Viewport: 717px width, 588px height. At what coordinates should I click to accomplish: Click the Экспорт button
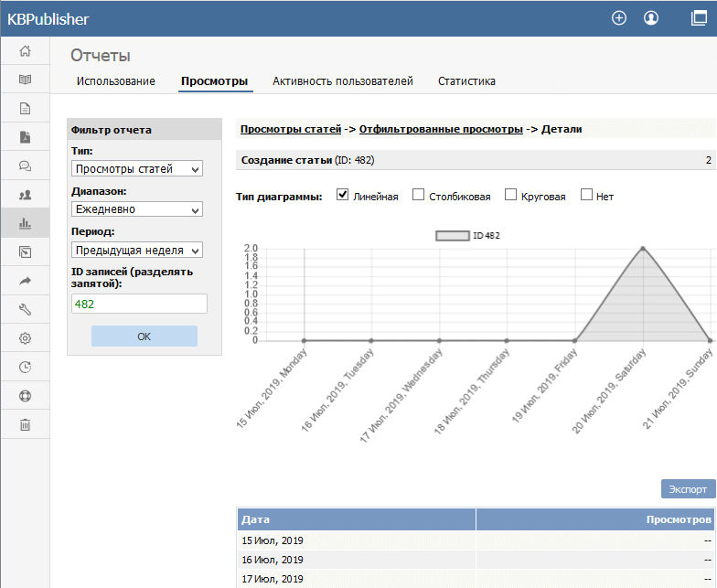688,489
